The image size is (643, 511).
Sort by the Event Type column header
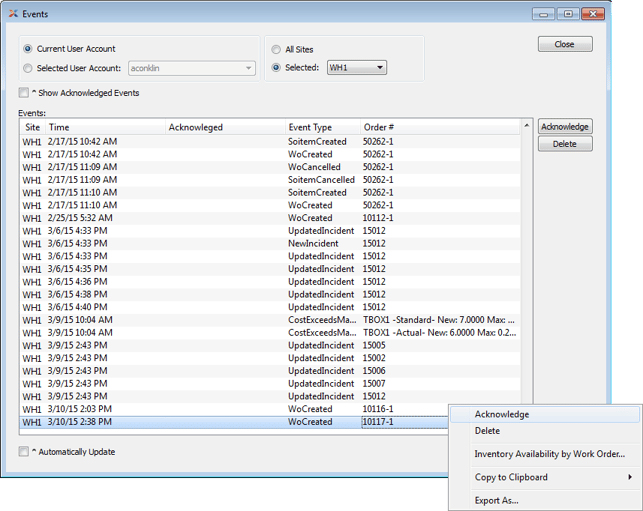pyautogui.click(x=322, y=127)
